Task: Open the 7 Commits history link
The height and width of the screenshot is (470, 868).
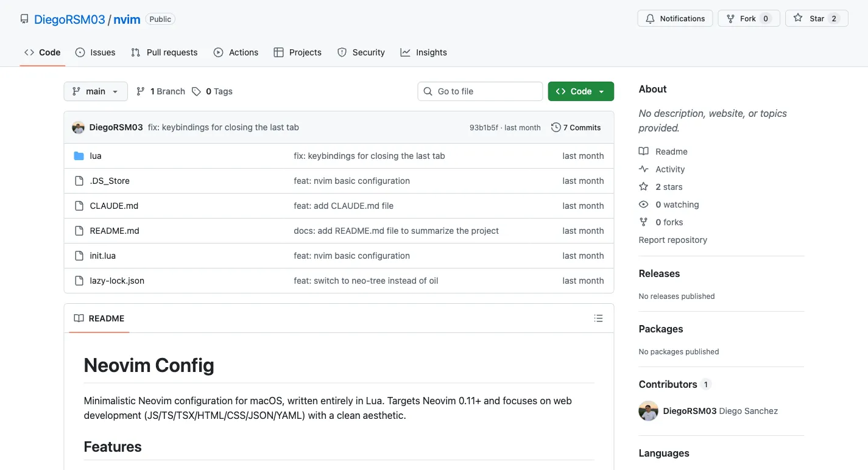Action: pyautogui.click(x=576, y=127)
